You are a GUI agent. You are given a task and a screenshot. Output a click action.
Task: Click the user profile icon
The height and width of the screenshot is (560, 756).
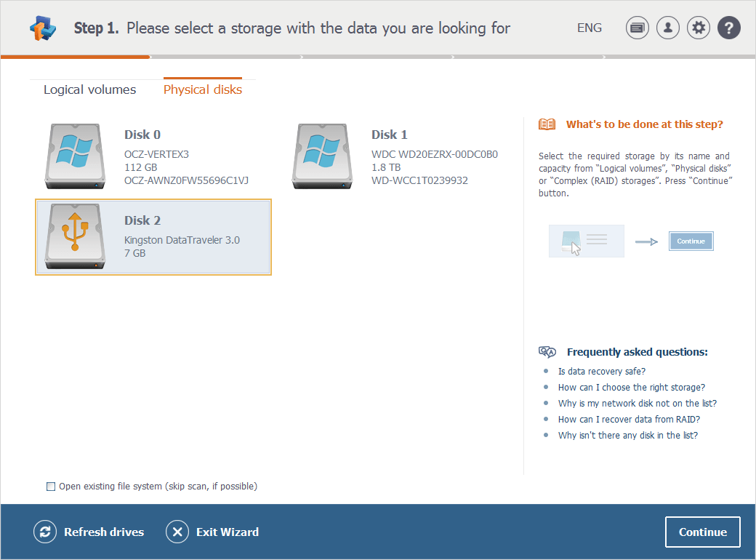click(667, 27)
